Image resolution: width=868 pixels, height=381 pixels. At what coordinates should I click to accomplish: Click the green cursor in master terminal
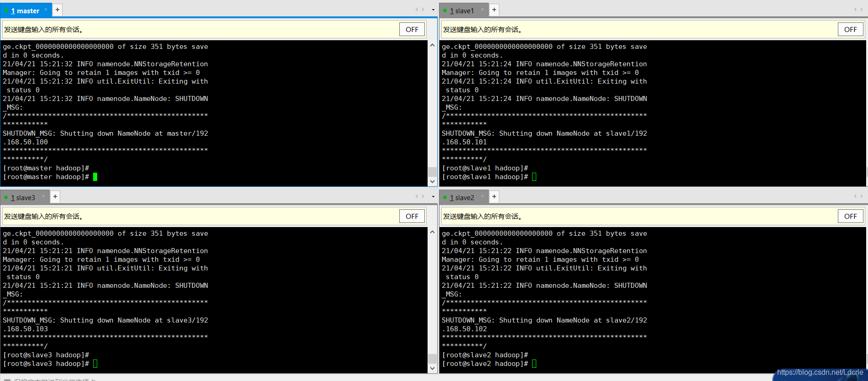[x=95, y=177]
